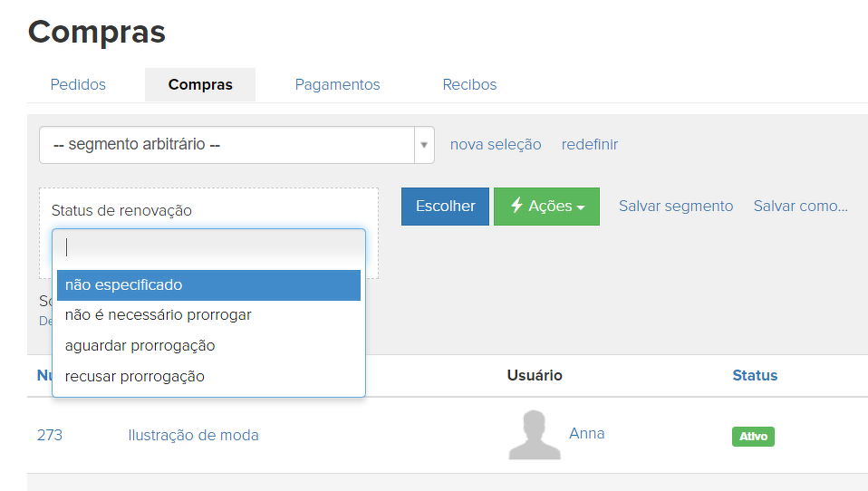Select the Compras tab
Image resolution: width=868 pixels, height=491 pixels.
[x=200, y=84]
